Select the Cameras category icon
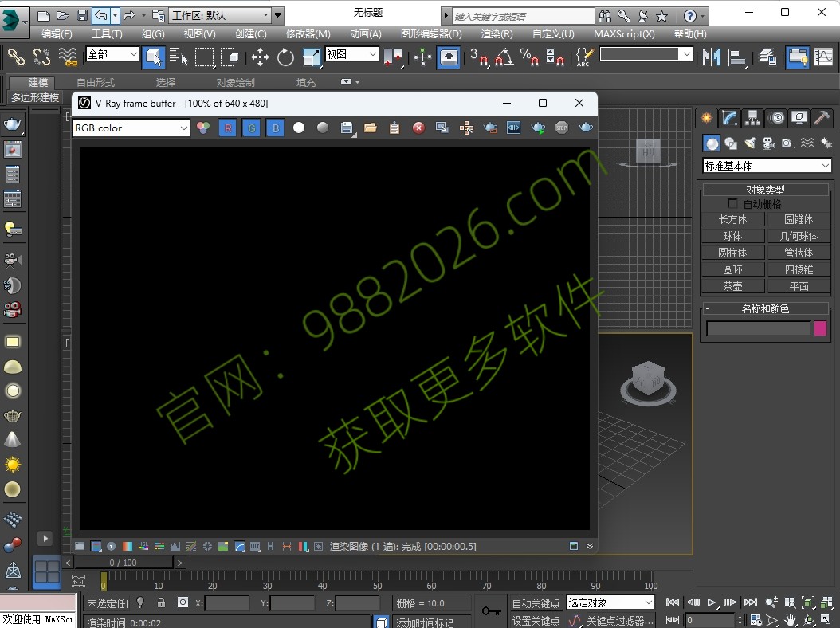Screen dimensions: 840x628 [x=769, y=143]
